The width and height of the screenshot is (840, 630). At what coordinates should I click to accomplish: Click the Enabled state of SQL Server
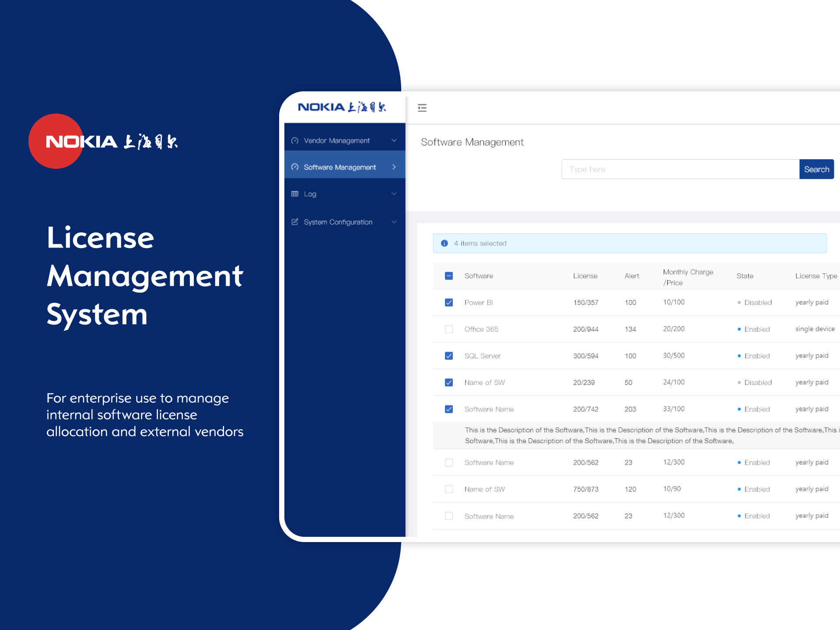point(754,356)
